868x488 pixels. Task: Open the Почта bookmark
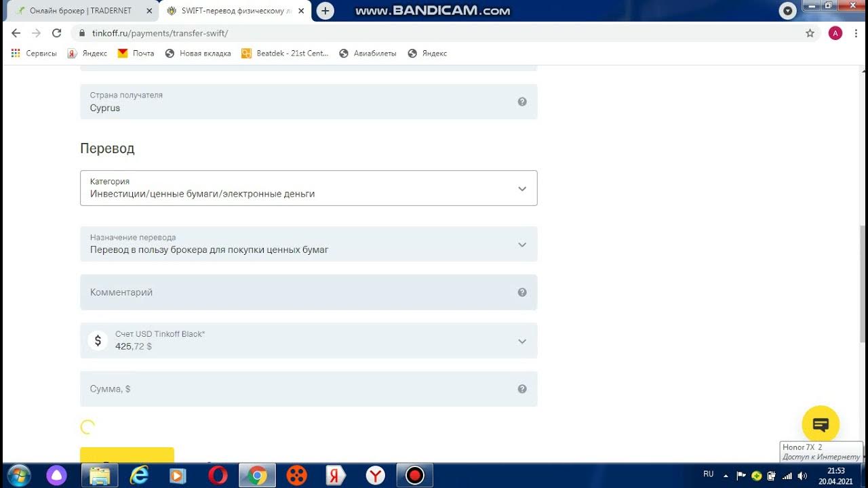coord(136,54)
